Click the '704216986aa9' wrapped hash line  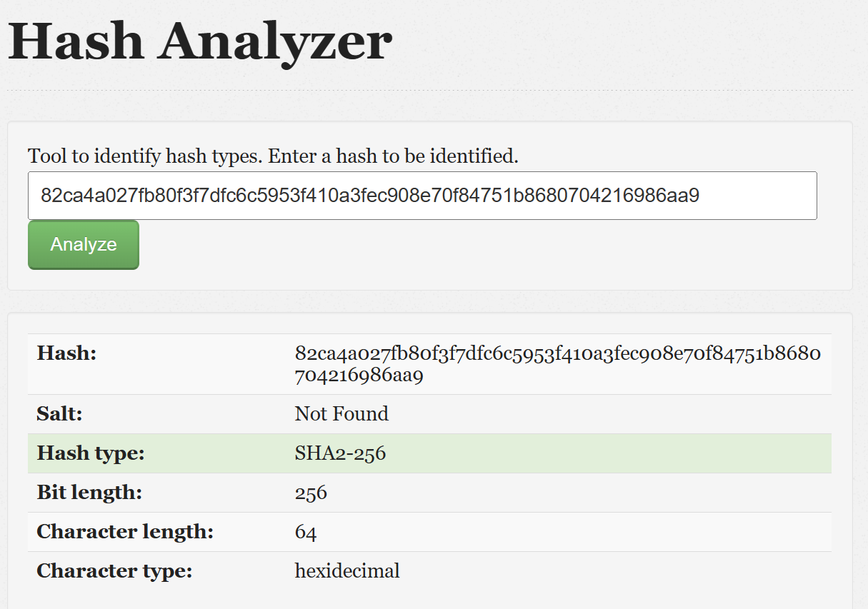(359, 375)
